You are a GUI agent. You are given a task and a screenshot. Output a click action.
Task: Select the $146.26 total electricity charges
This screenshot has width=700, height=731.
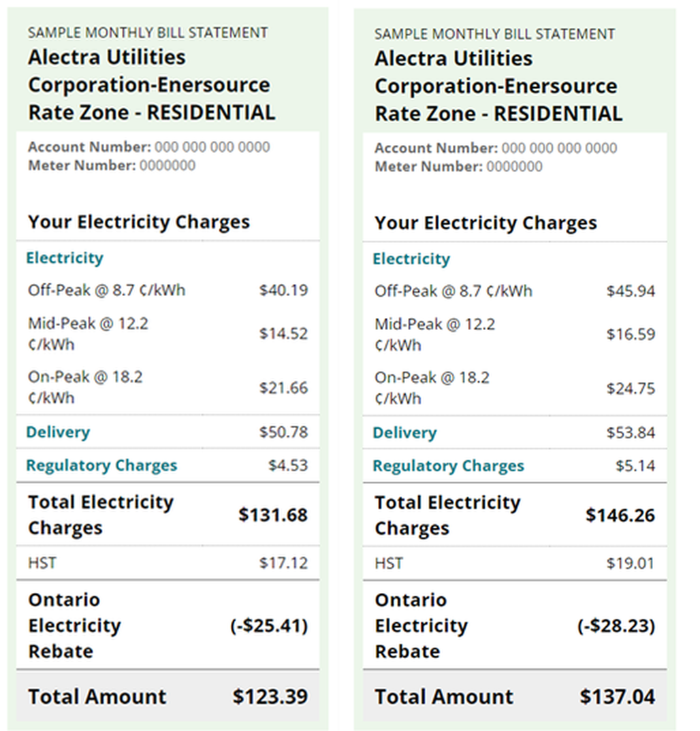pyautogui.click(x=620, y=516)
